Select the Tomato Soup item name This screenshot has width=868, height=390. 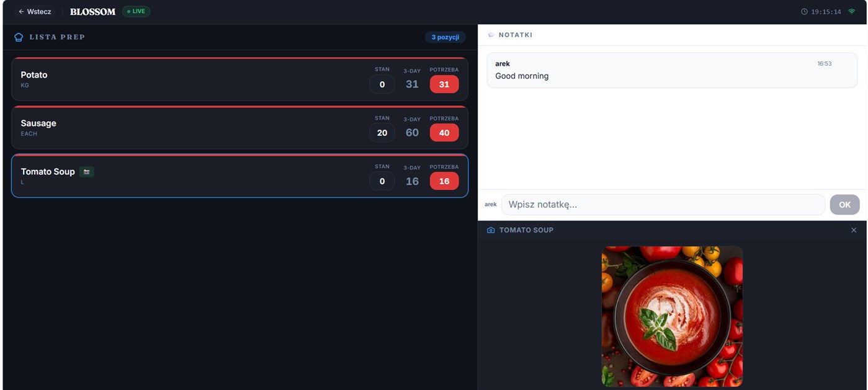(x=48, y=172)
